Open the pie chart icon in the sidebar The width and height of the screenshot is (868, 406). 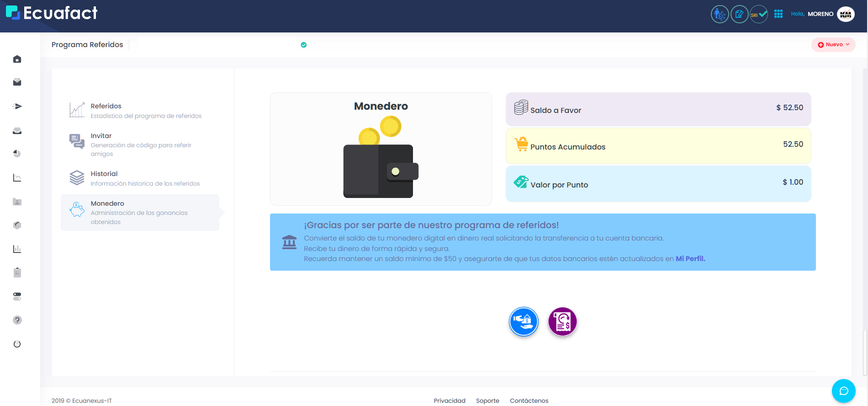coord(17,154)
